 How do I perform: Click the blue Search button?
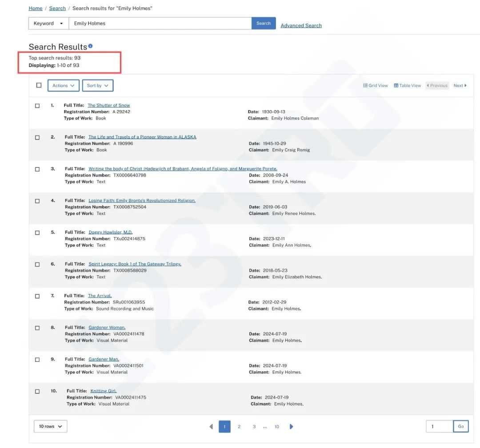tap(264, 23)
